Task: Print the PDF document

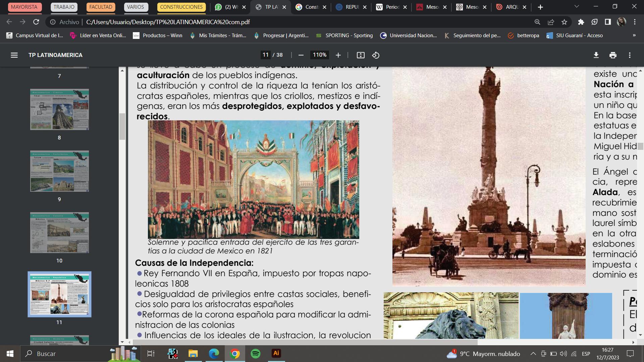Action: pyautogui.click(x=613, y=55)
